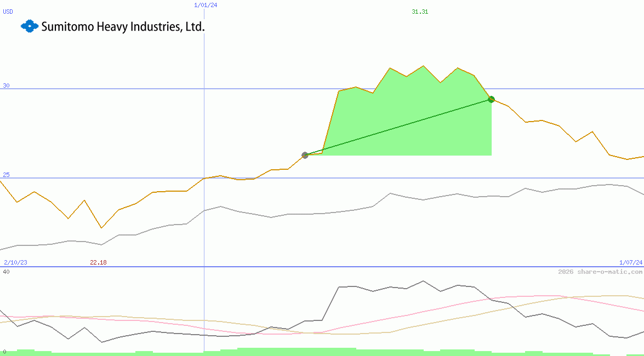Click the Sumitomo Heavy Industries, Ltd. title text
This screenshot has height=356, width=644.
(123, 27)
